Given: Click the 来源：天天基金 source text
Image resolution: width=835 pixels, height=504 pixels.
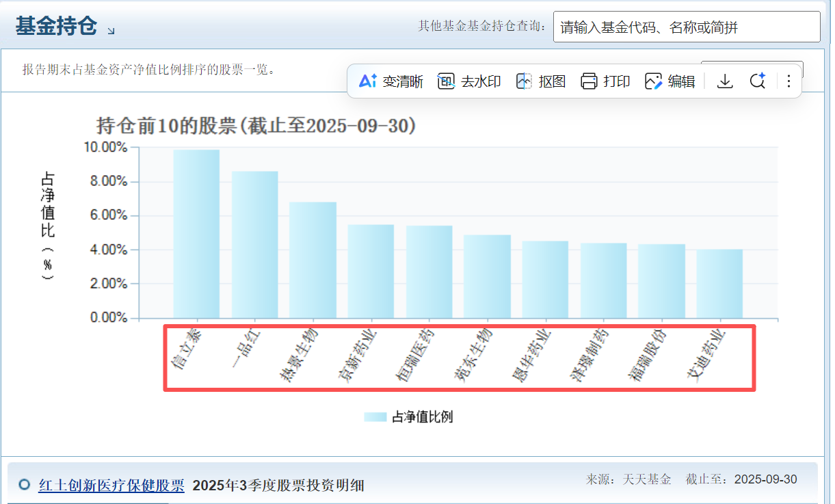Looking at the screenshot, I should tap(628, 479).
